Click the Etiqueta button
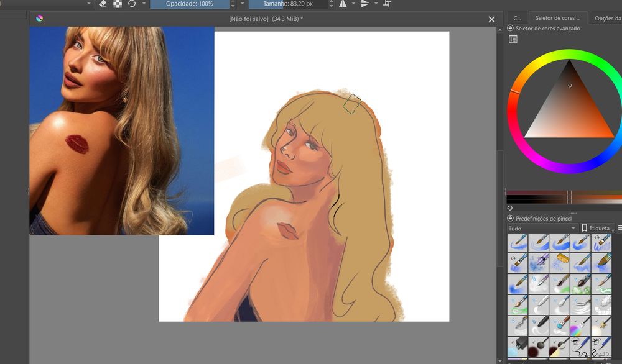 598,228
